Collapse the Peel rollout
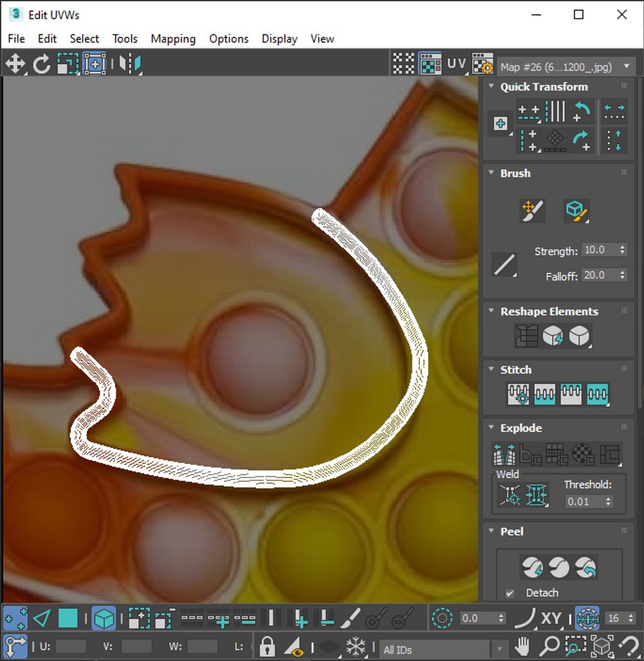644x661 pixels. point(491,530)
